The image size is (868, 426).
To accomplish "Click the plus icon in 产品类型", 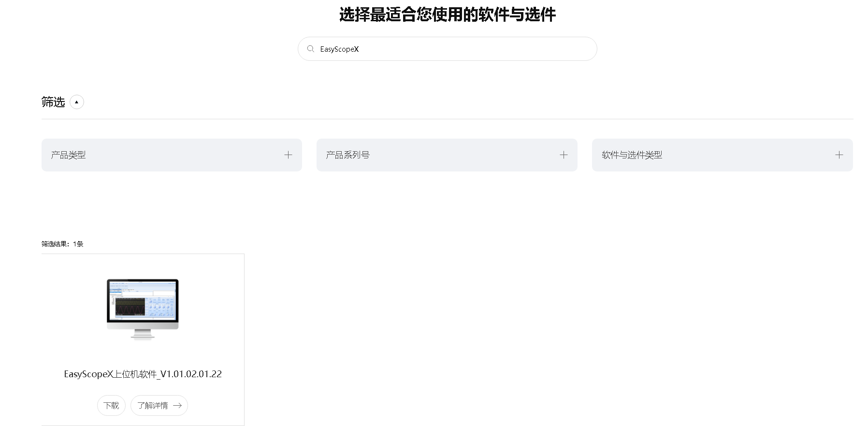I will [x=288, y=155].
